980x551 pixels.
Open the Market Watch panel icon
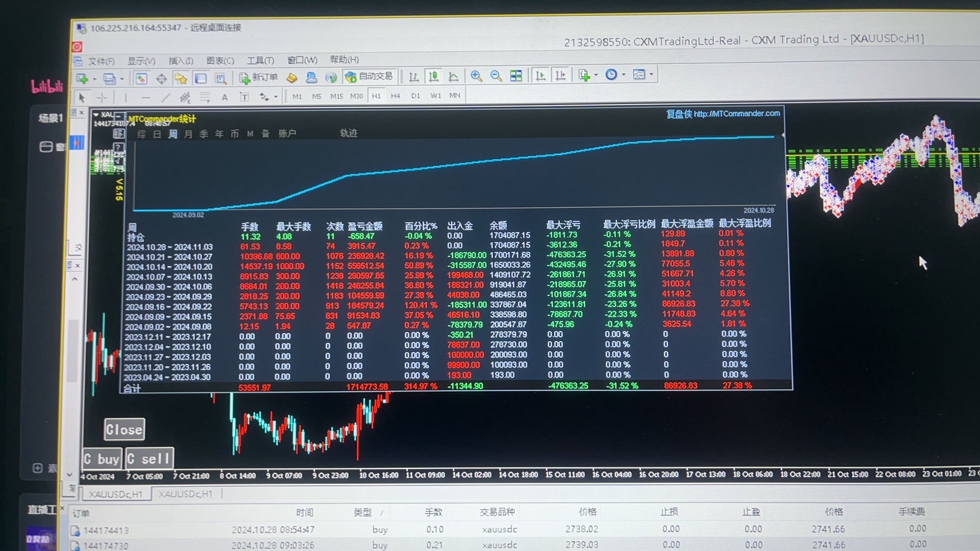tap(141, 79)
